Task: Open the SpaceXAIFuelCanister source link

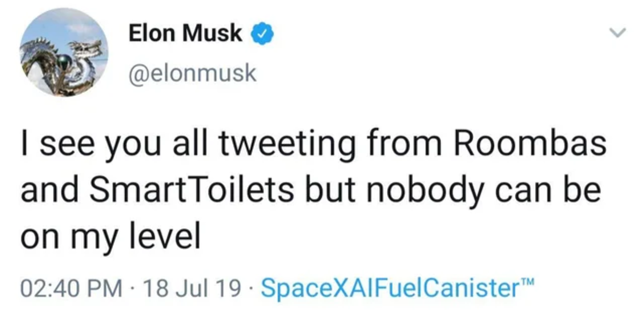Action: point(392,290)
